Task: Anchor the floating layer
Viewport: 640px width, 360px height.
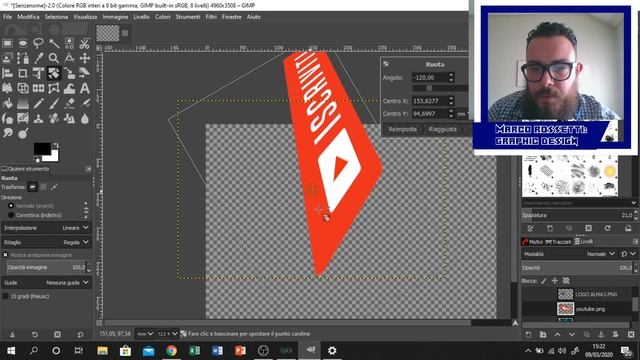Action: click(x=601, y=335)
